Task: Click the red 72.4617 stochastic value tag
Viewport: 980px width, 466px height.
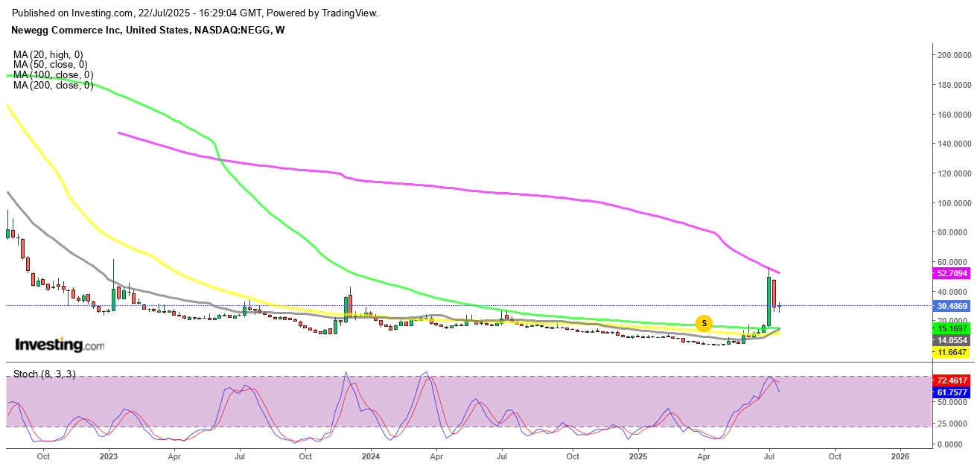Action: point(952,380)
